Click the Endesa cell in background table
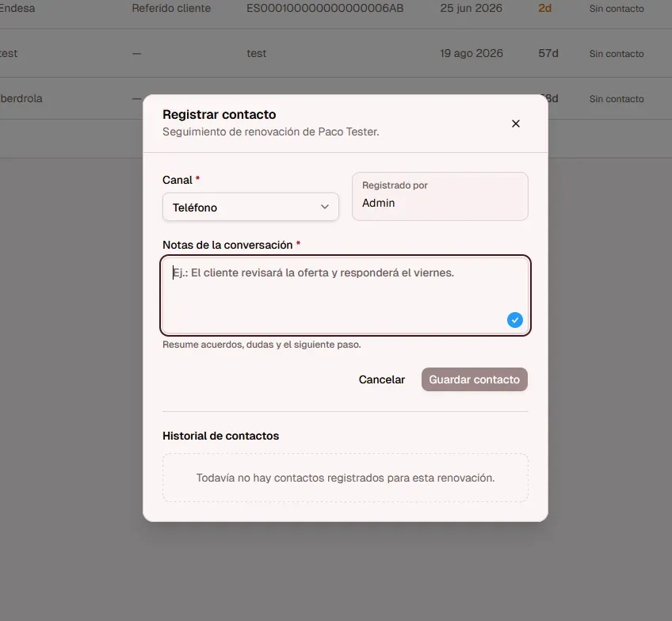This screenshot has width=672, height=621. (x=17, y=8)
